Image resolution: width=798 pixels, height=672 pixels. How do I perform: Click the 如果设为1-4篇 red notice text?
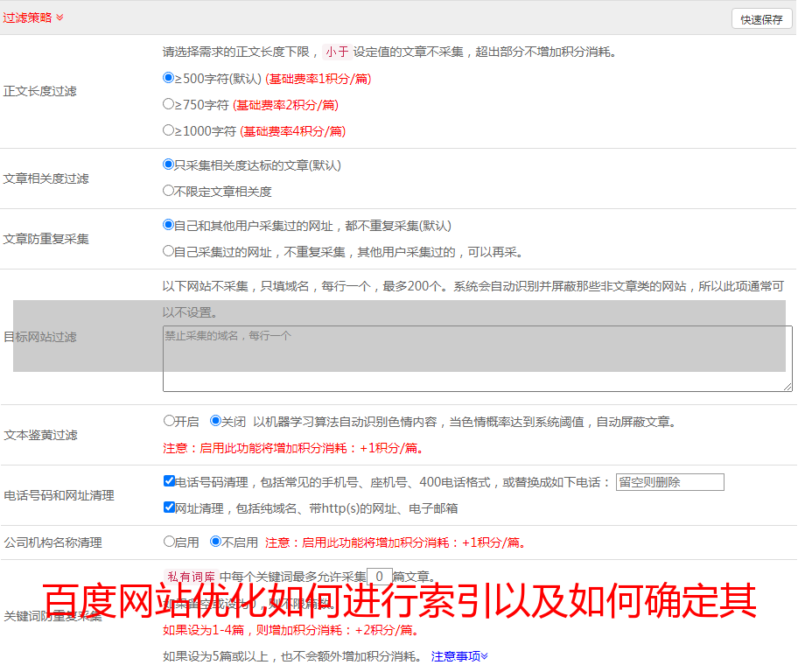[x=292, y=630]
